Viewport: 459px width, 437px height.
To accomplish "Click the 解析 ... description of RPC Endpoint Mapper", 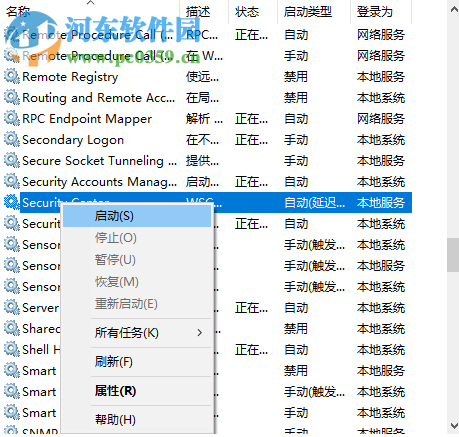I will [204, 119].
